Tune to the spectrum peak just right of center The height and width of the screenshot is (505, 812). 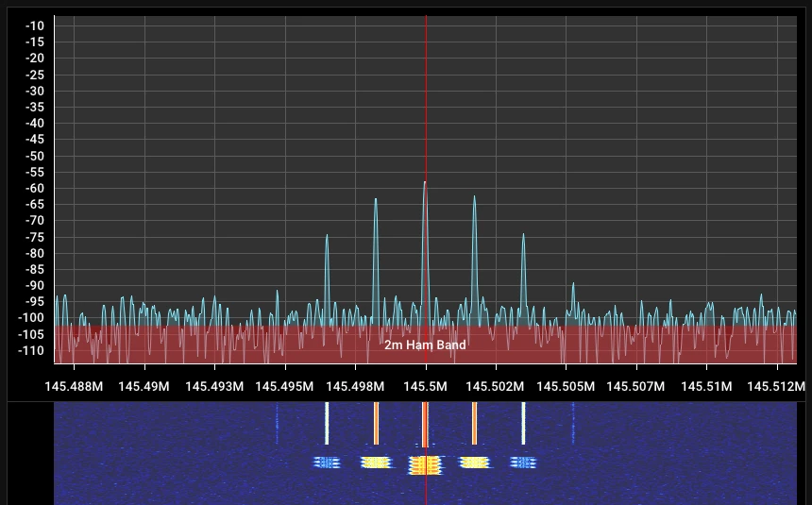point(474,198)
